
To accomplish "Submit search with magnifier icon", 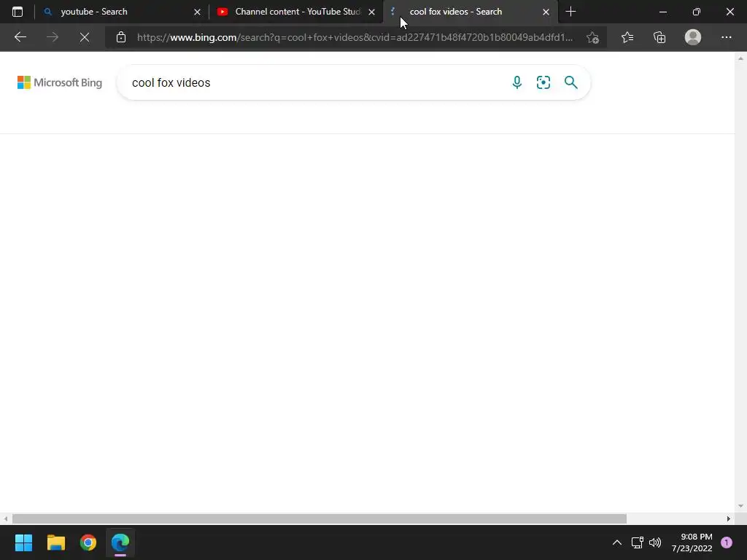I will (570, 82).
